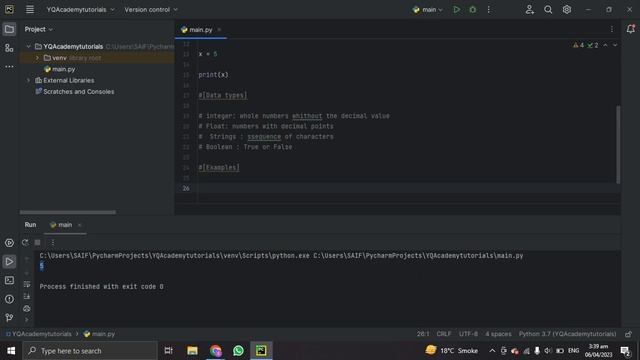This screenshot has width=640, height=360.
Task: Open line-column 26:1 go-to-line widget
Action: pyautogui.click(x=423, y=334)
